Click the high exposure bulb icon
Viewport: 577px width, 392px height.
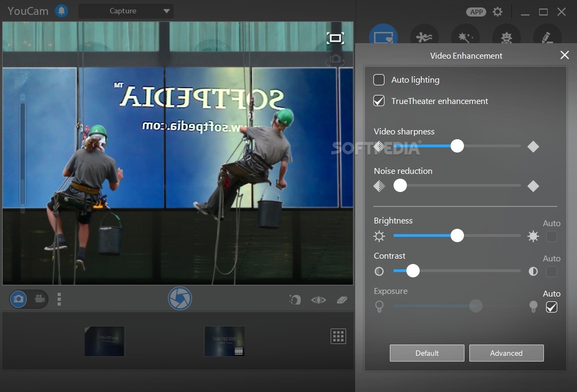click(x=533, y=306)
